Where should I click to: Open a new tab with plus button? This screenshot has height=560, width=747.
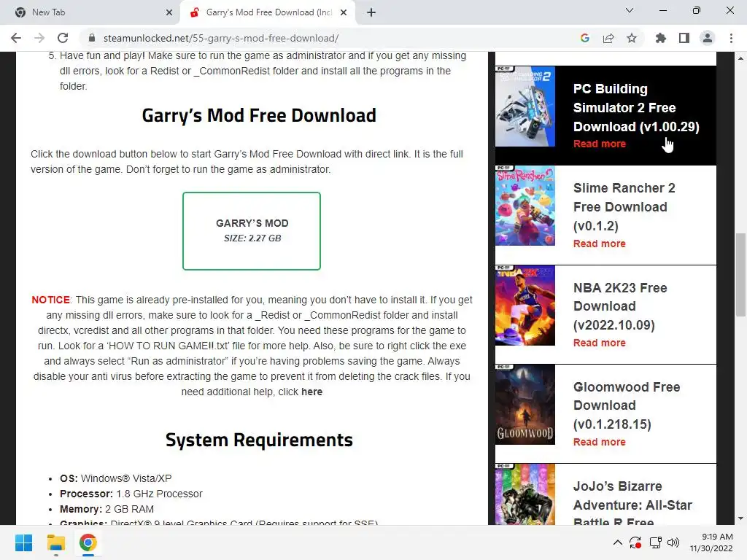371,12
